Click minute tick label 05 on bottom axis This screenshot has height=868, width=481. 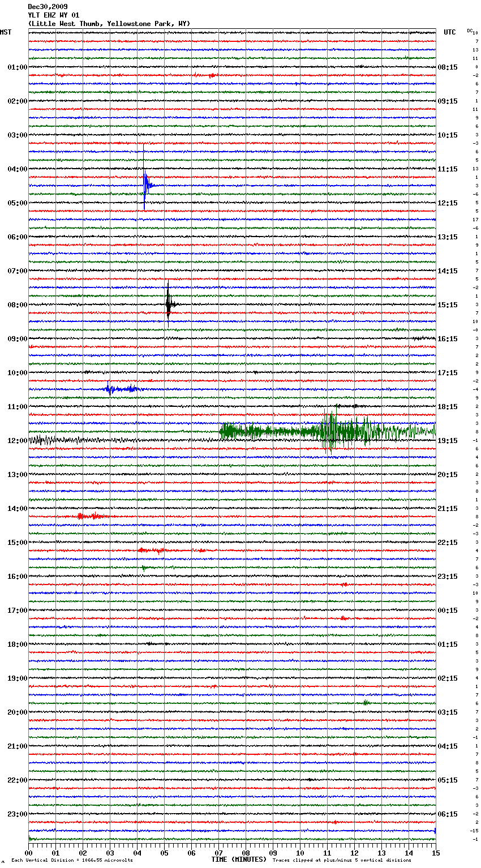[x=164, y=853]
